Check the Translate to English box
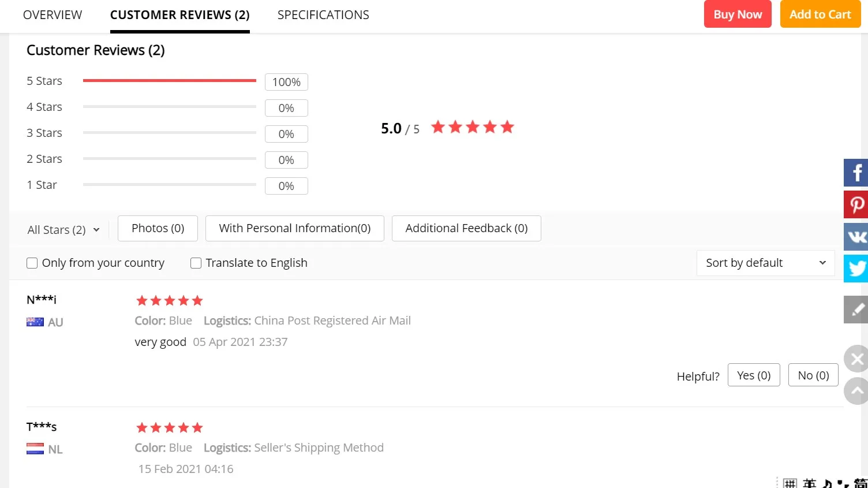Viewport: 868px width, 488px height. point(196,263)
